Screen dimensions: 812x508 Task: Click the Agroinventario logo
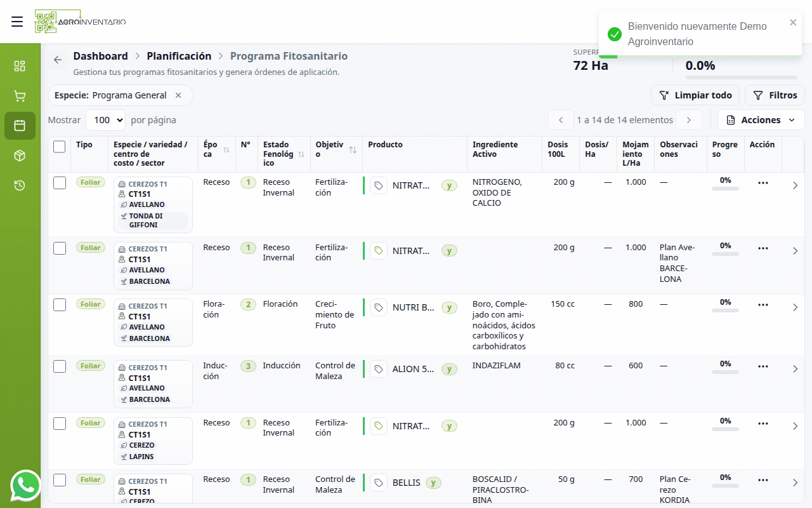click(80, 22)
